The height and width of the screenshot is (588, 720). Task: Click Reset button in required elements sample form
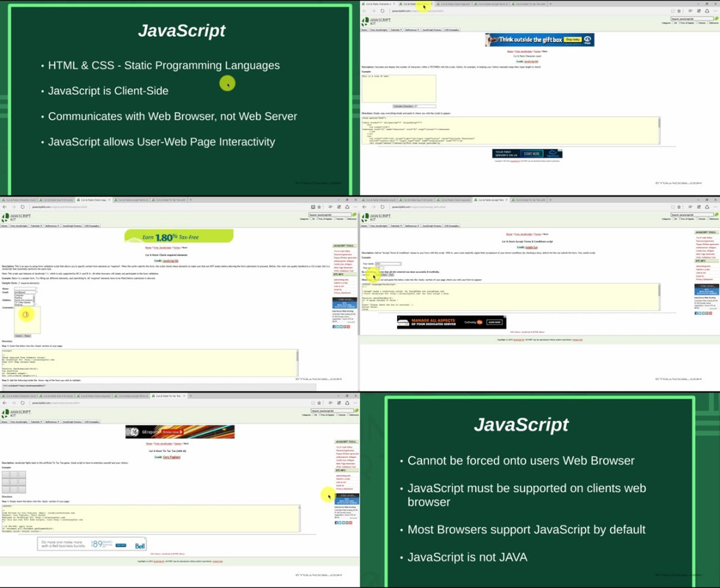point(27,336)
